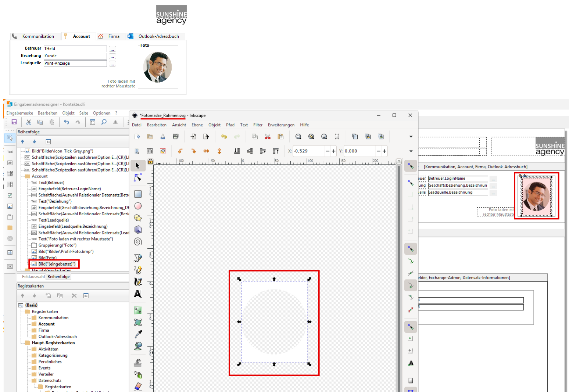Image resolution: width=569 pixels, height=392 pixels.
Task: Toggle snap to grids button
Action: [x=411, y=390]
